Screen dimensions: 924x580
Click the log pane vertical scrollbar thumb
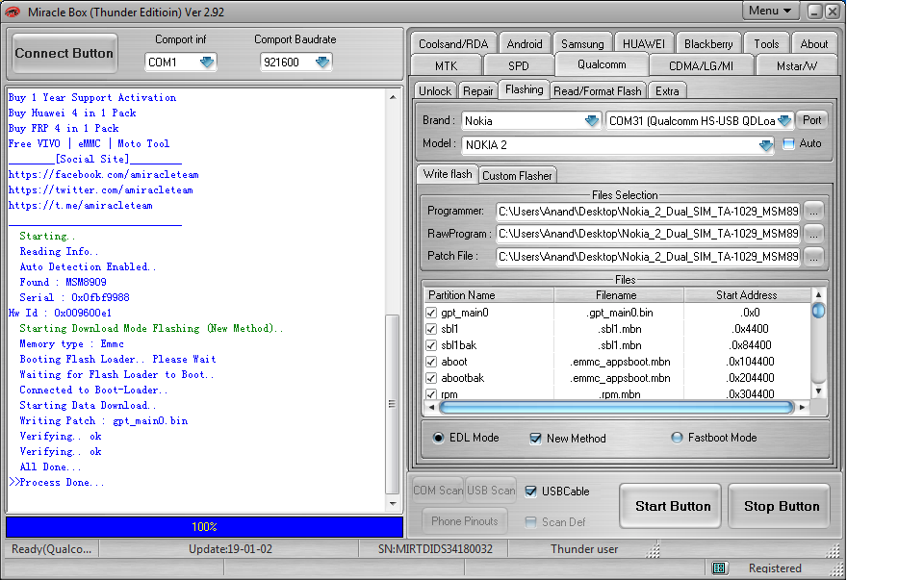click(392, 405)
